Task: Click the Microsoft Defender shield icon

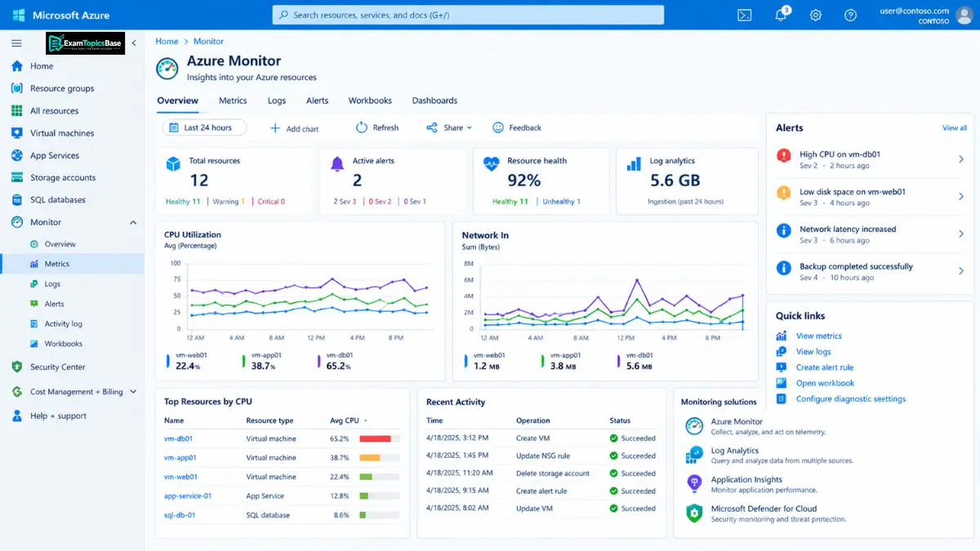Action: pos(694,513)
